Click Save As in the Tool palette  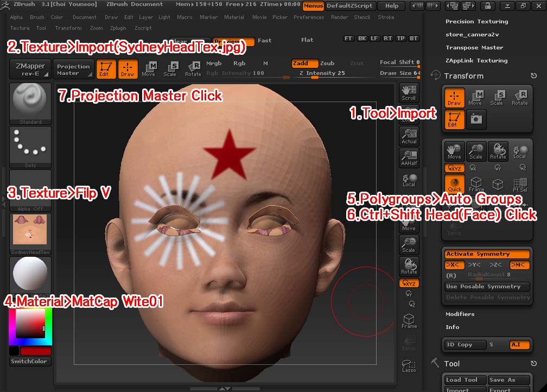click(508, 380)
